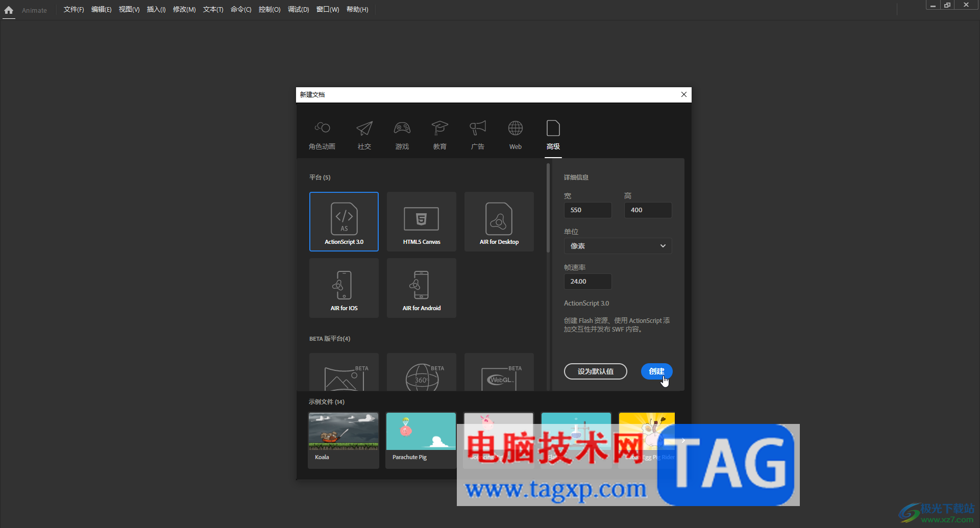
Task: Open the 修改(M) menu
Action: 184,10
